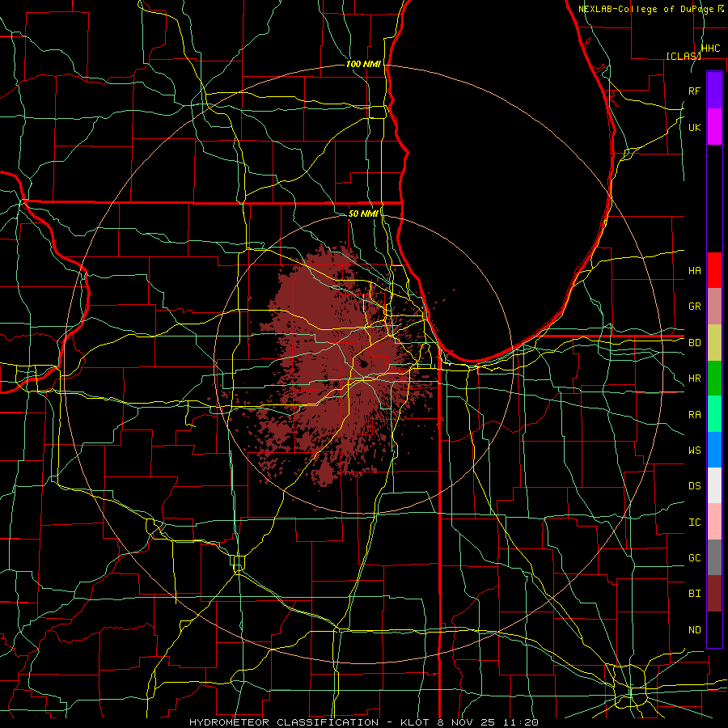Image resolution: width=728 pixels, height=728 pixels.
Task: Click the radar site black dot in the echo
Action: [363, 364]
